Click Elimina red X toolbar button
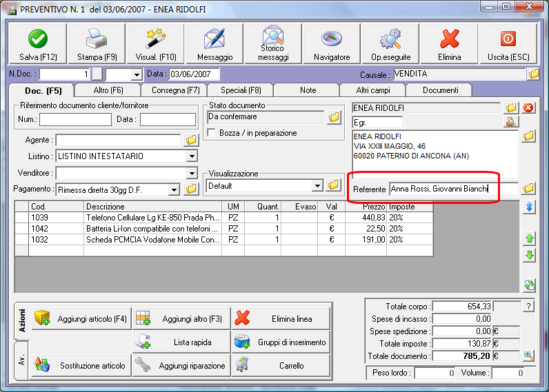Image resolution: width=549 pixels, height=392 pixels. pyautogui.click(x=449, y=44)
